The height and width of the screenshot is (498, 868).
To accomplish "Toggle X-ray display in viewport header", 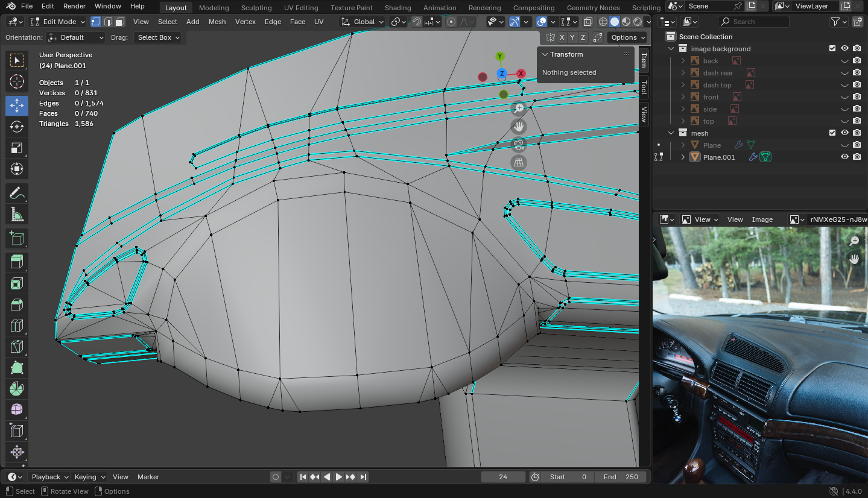I will tap(588, 22).
